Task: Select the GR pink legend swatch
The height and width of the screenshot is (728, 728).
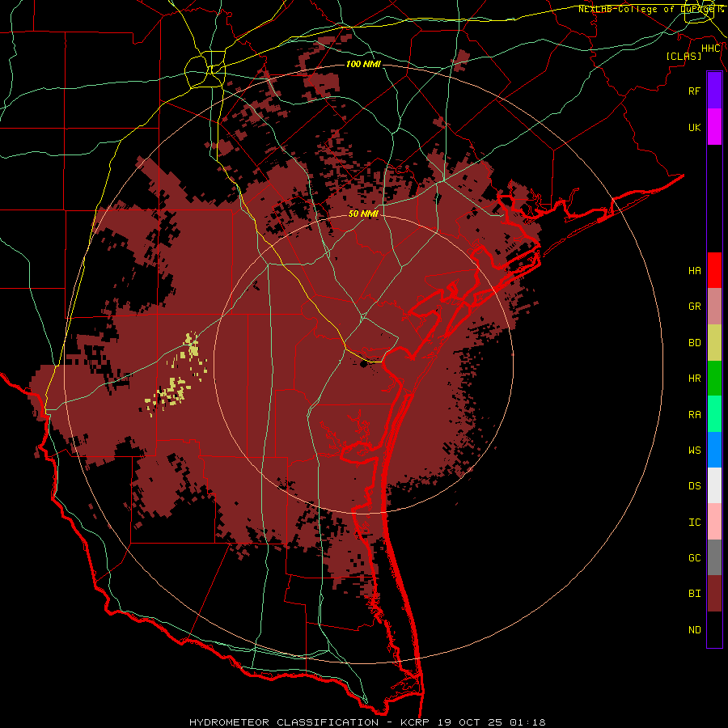Action: 714,307
